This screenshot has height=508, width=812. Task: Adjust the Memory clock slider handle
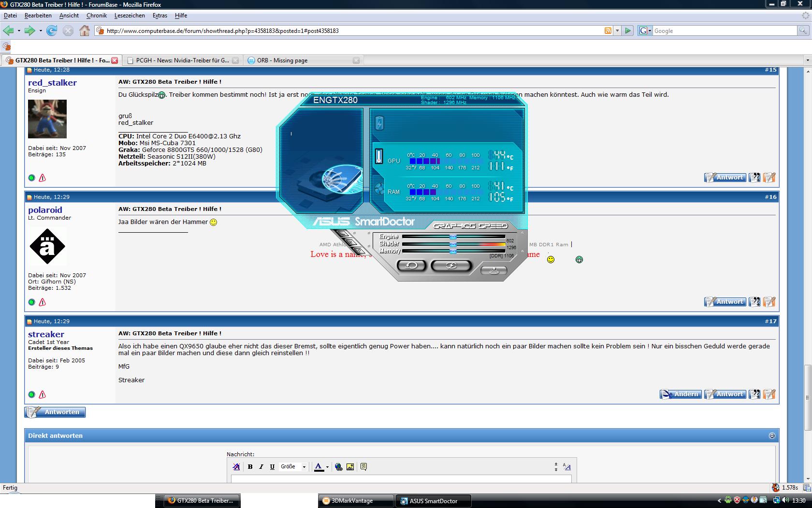[453, 252]
